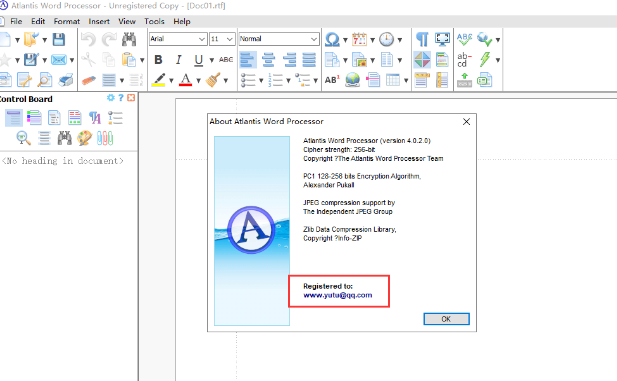617x381 pixels.
Task: Toggle the horizontal ruler icon
Action: click(421, 80)
